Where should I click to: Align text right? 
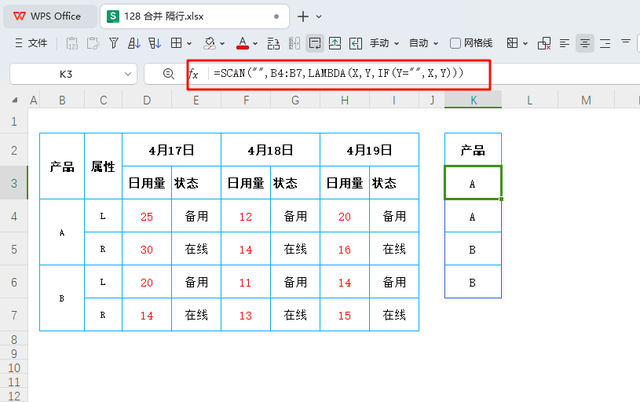click(x=605, y=43)
